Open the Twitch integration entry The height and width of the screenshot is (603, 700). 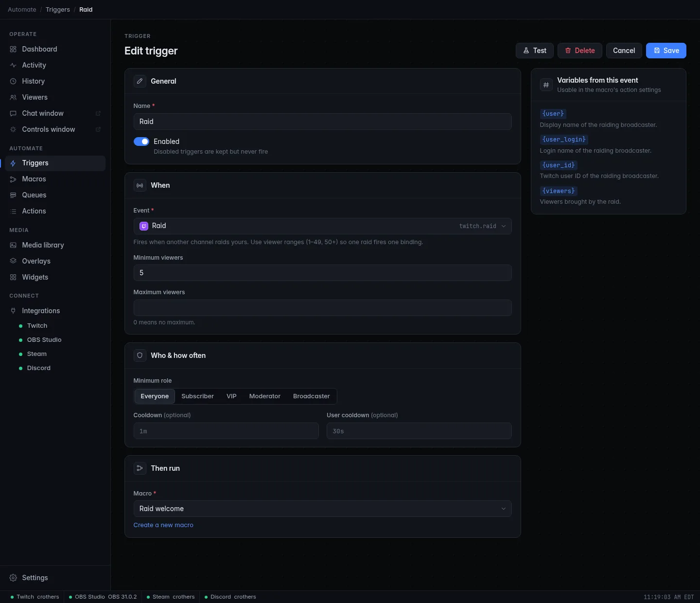click(37, 326)
